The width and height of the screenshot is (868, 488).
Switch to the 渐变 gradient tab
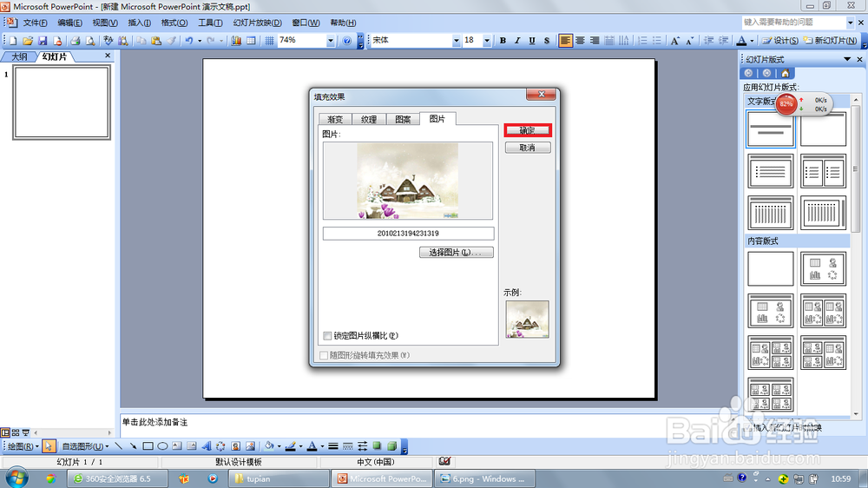click(x=335, y=119)
